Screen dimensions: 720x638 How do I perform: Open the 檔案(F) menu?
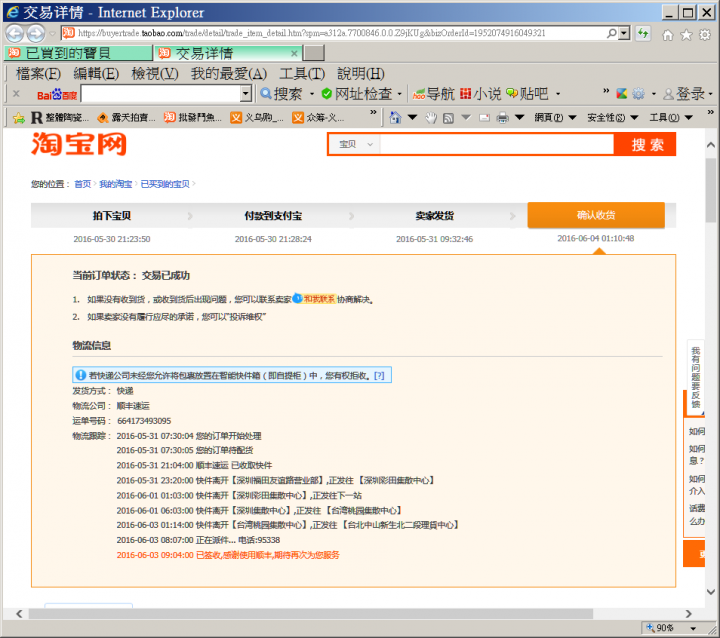[x=38, y=73]
